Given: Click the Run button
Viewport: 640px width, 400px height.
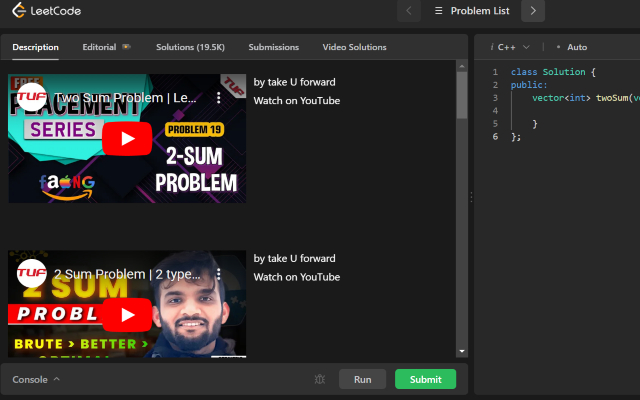Looking at the screenshot, I should pyautogui.click(x=362, y=379).
